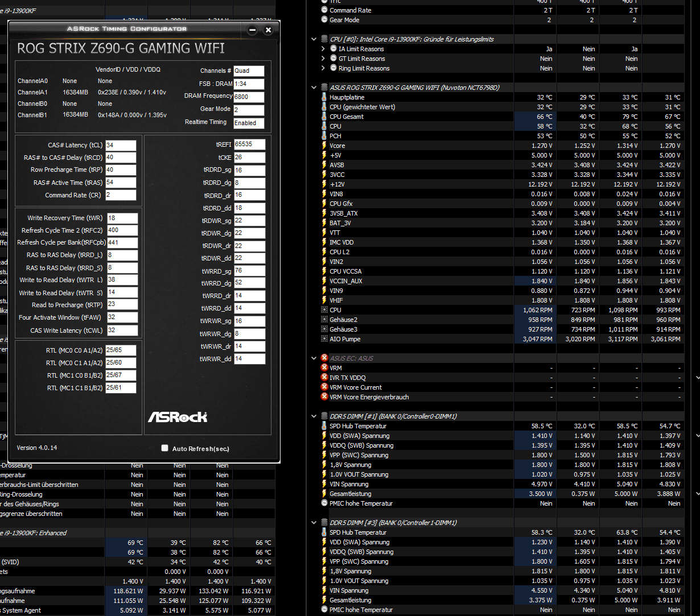Viewport: 700px width, 616px height.
Task: Select the CPU fan icon
Action: click(324, 310)
